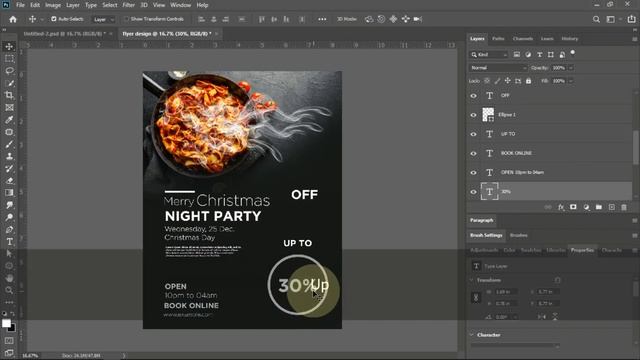Screen dimensions: 640x360
Task: Hide the BOOK ONLINE layer
Action: (473, 153)
